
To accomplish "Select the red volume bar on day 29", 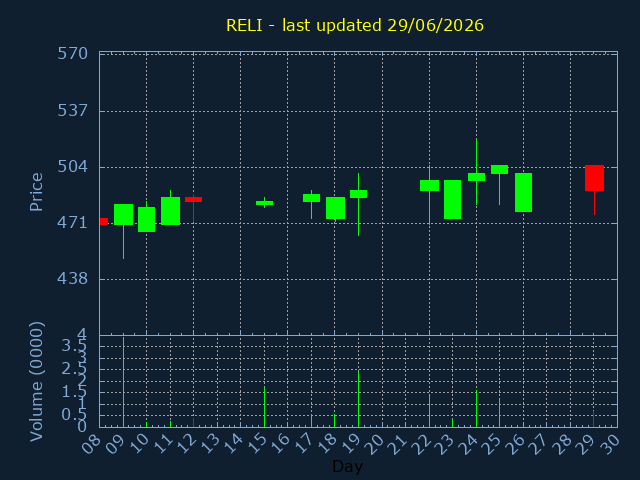I will pyautogui.click(x=593, y=419).
